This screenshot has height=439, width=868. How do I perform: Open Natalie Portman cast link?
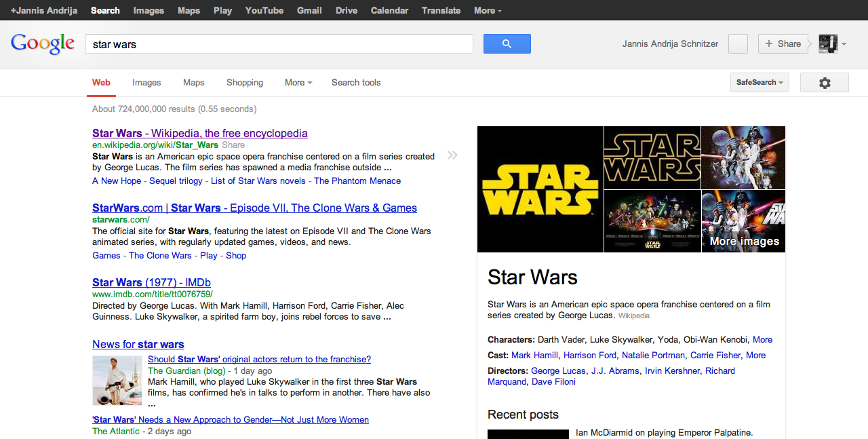(x=653, y=356)
